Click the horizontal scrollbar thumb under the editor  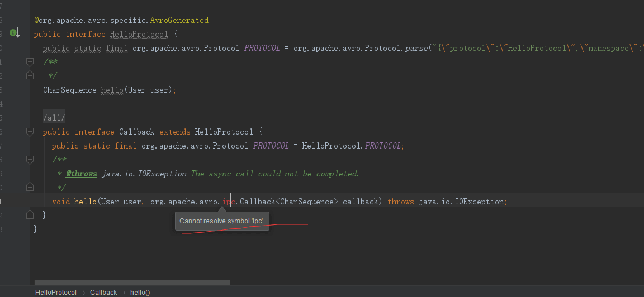pos(132,282)
